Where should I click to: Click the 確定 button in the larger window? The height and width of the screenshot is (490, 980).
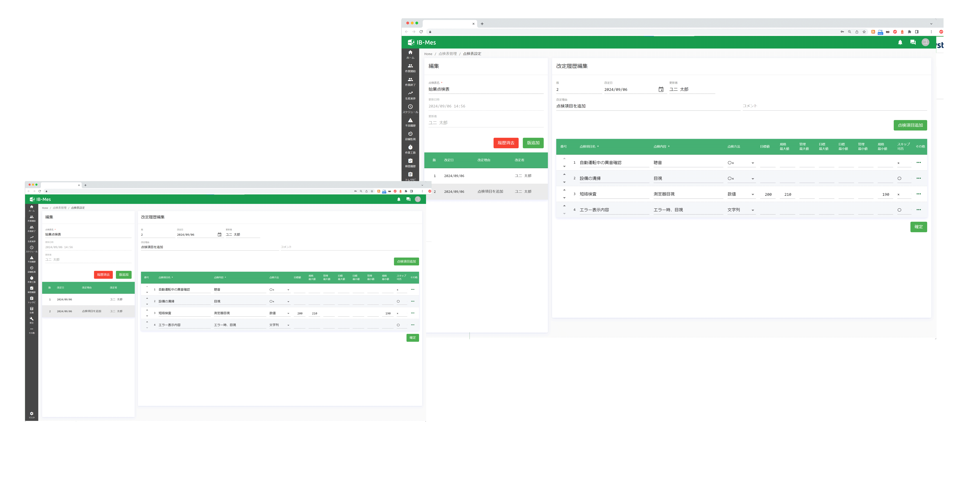click(x=918, y=227)
